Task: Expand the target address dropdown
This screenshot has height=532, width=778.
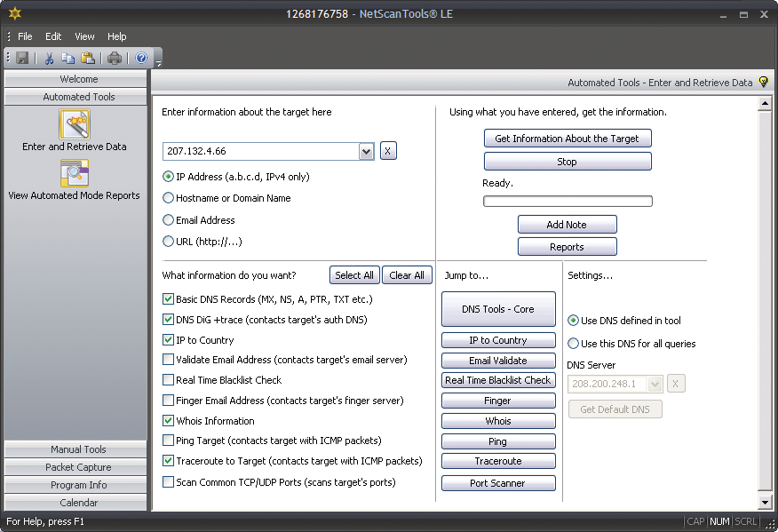Action: pos(366,151)
